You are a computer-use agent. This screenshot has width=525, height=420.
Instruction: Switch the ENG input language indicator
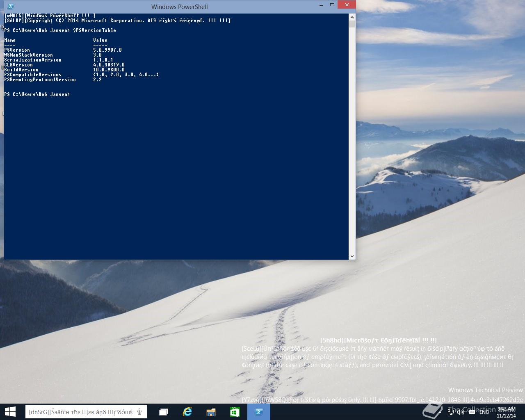[x=484, y=412]
